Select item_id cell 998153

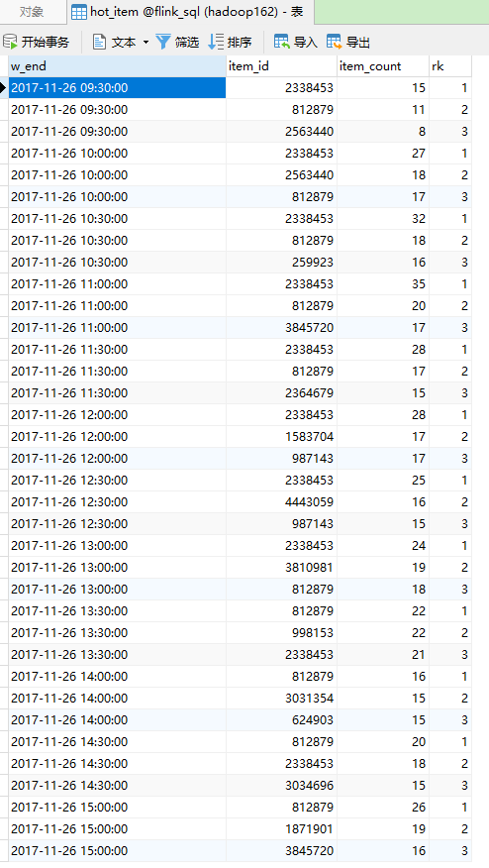pos(281,633)
